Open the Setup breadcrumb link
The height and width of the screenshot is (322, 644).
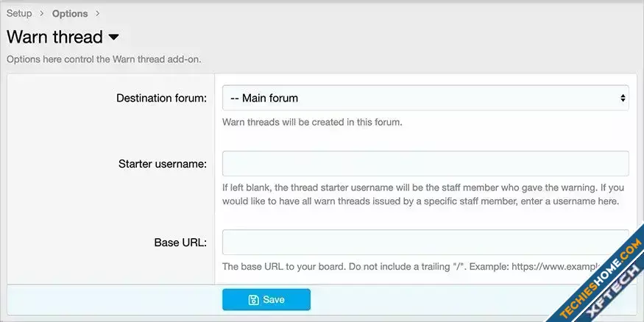point(19,13)
